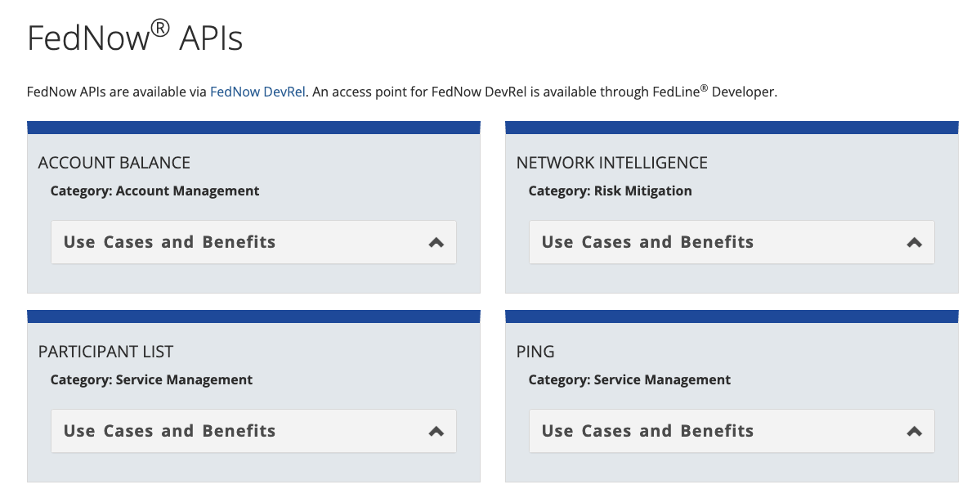Image resolution: width=980 pixels, height=498 pixels.
Task: Select 'Category: Service Management' under Ping
Action: click(629, 379)
